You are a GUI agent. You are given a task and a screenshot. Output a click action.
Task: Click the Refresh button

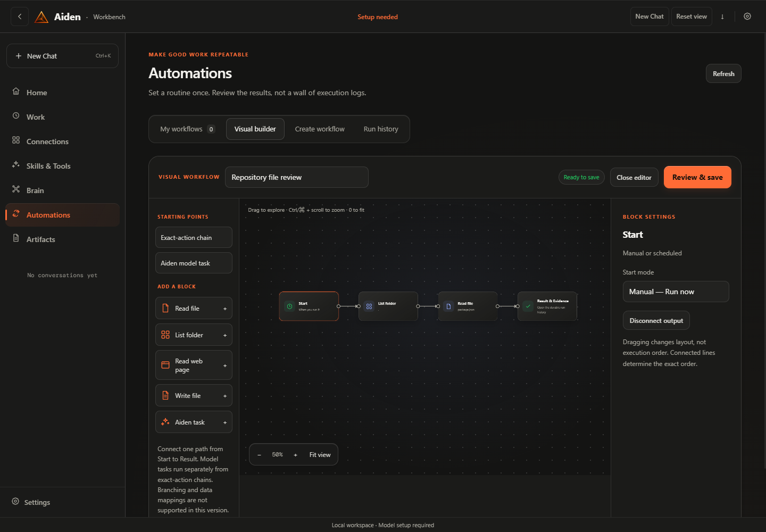[x=723, y=74]
